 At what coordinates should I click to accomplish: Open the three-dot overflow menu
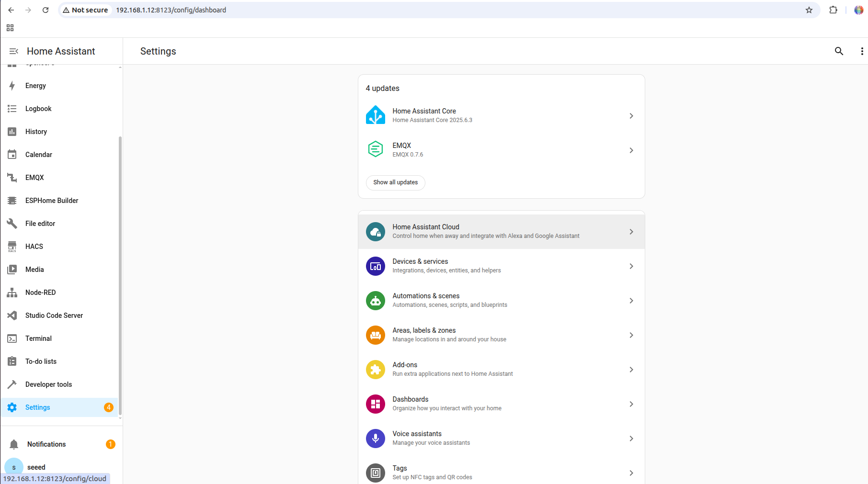tap(862, 51)
